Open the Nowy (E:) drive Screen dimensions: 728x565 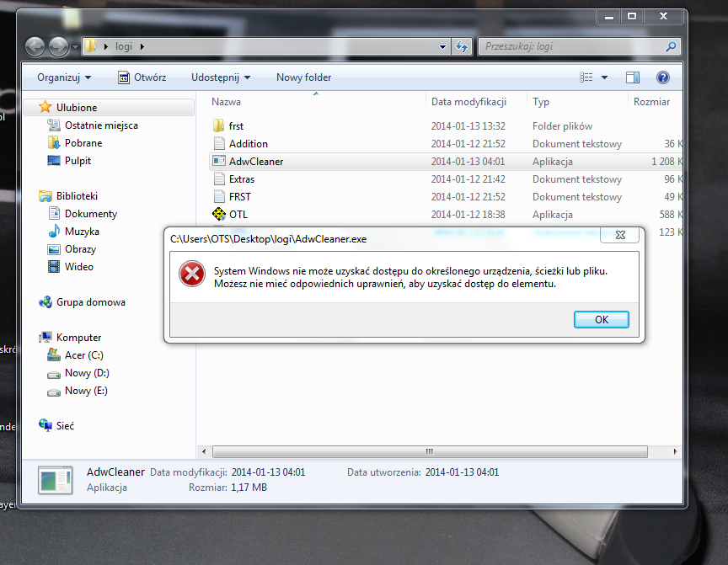(x=78, y=390)
